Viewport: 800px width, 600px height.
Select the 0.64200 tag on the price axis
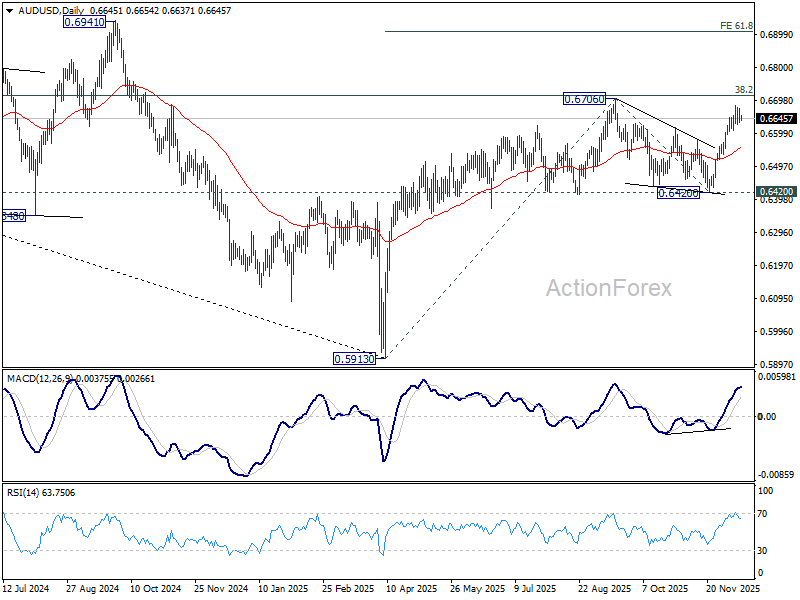point(777,191)
